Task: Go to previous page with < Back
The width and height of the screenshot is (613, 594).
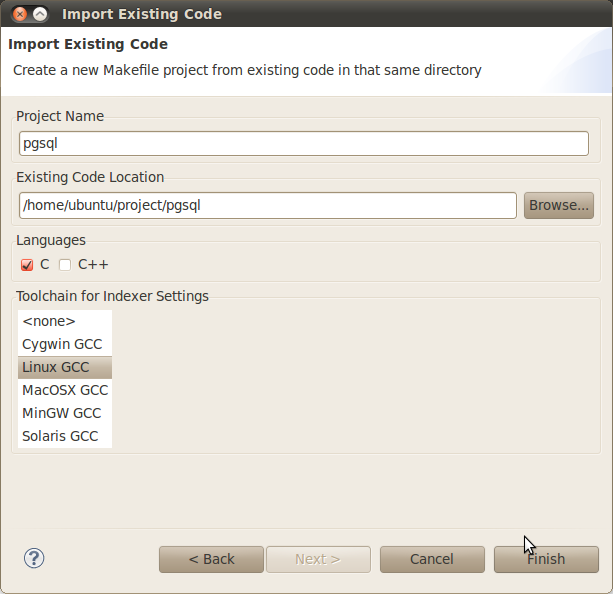Action: (x=211, y=559)
